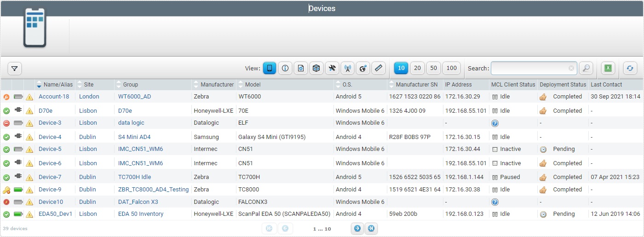Click the warning triangle on Device-9 row
This screenshot has height=237, width=644.
29,190
